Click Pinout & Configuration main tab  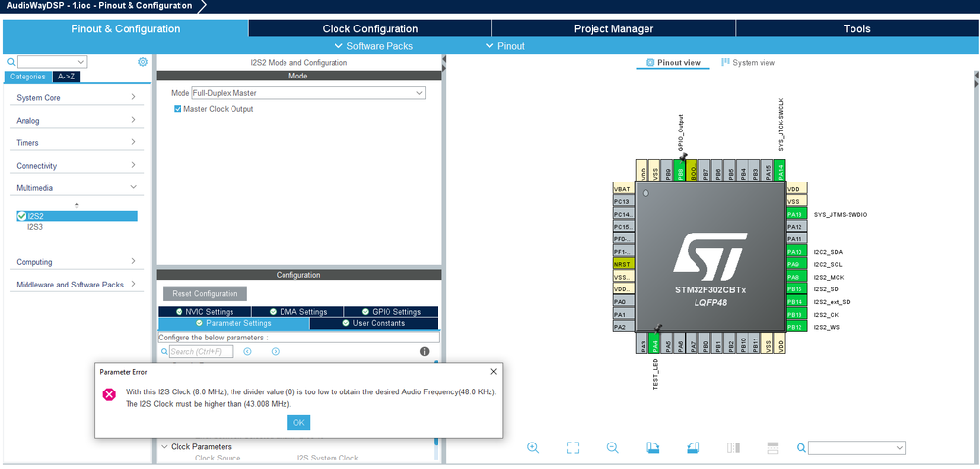coord(125,28)
